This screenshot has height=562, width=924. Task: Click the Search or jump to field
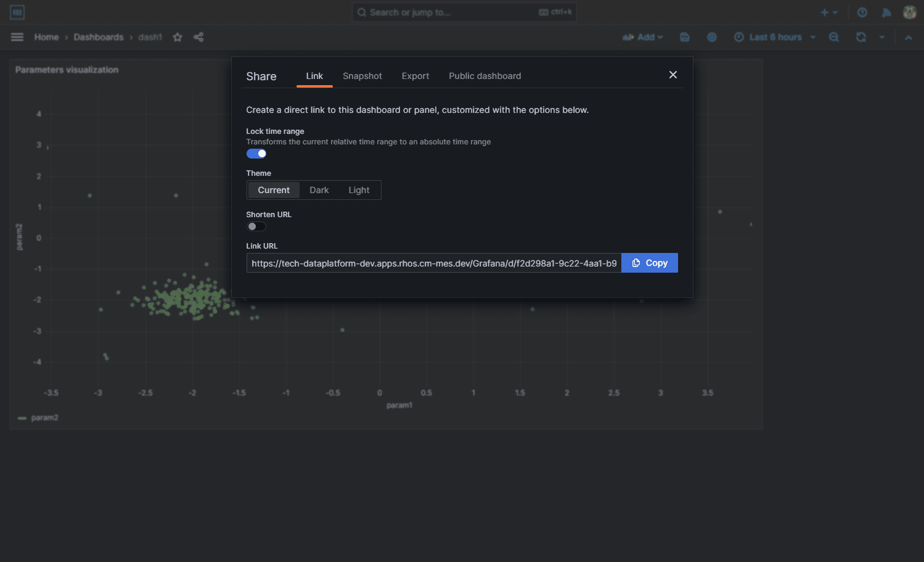pos(464,12)
